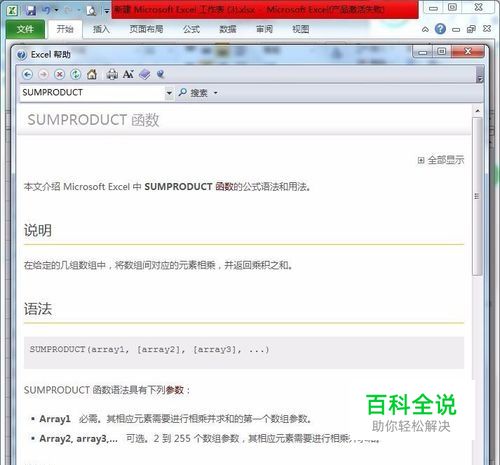This screenshot has height=465, width=500.
Task: Minimize the ribbon with the caret
Action: click(425, 29)
